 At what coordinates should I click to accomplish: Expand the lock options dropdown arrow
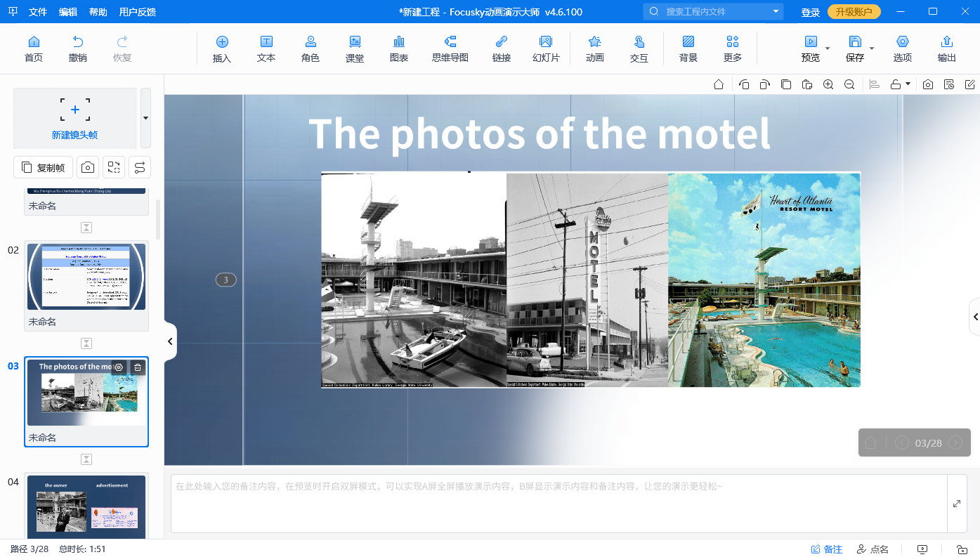pos(908,84)
